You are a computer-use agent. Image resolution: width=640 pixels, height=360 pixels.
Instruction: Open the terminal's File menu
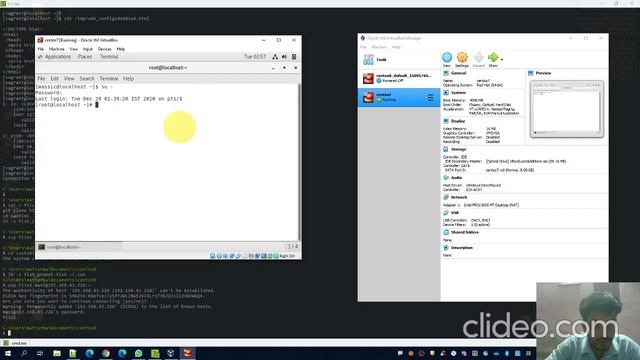click(x=41, y=78)
